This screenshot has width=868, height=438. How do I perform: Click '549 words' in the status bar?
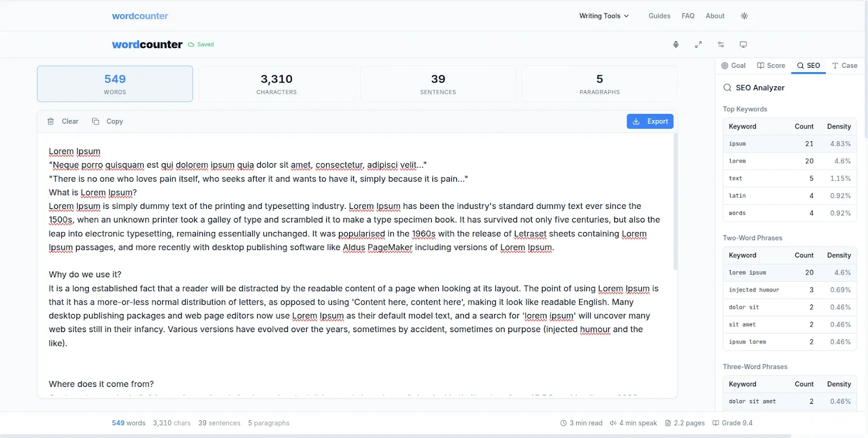(x=129, y=423)
